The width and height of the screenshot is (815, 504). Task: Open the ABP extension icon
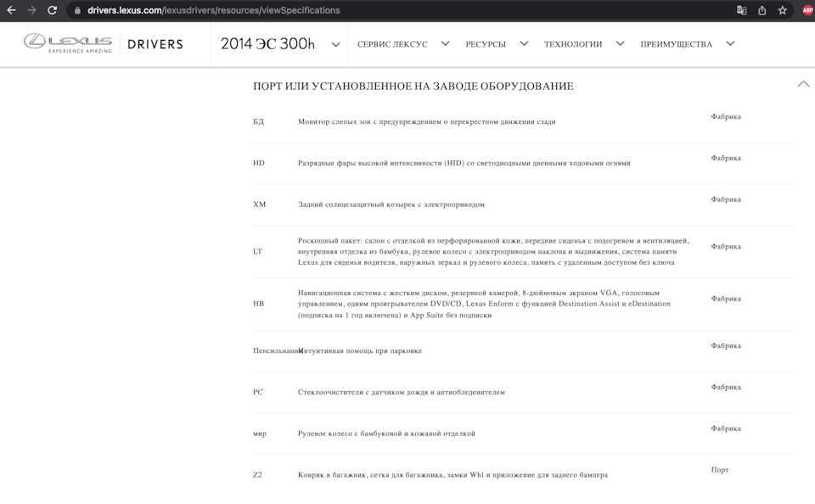807,10
